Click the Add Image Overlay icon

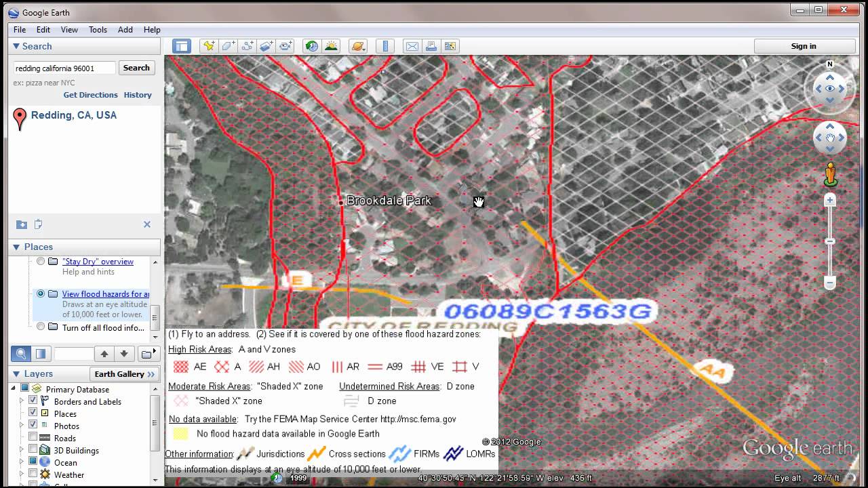(267, 46)
